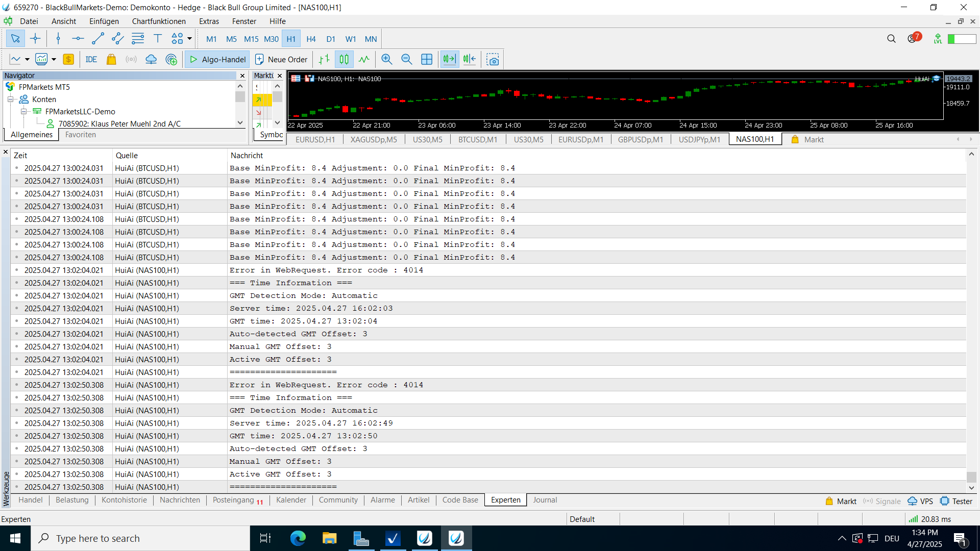The width and height of the screenshot is (980, 551).
Task: Switch to the Journal tab
Action: click(x=545, y=500)
